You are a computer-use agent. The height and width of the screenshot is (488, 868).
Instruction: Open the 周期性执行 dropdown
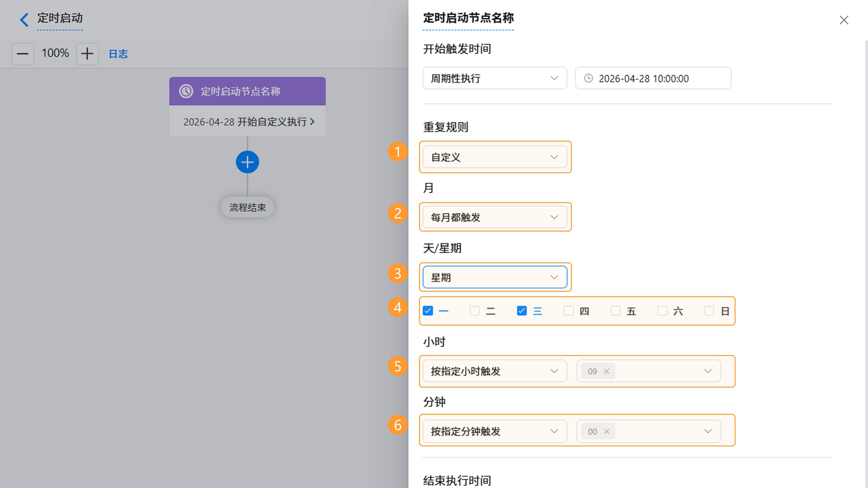pyautogui.click(x=495, y=78)
